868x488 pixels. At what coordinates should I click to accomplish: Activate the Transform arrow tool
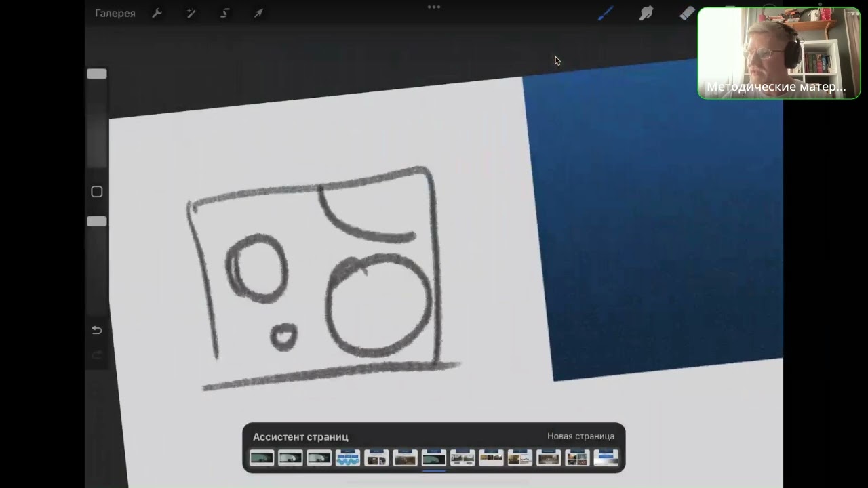point(258,13)
